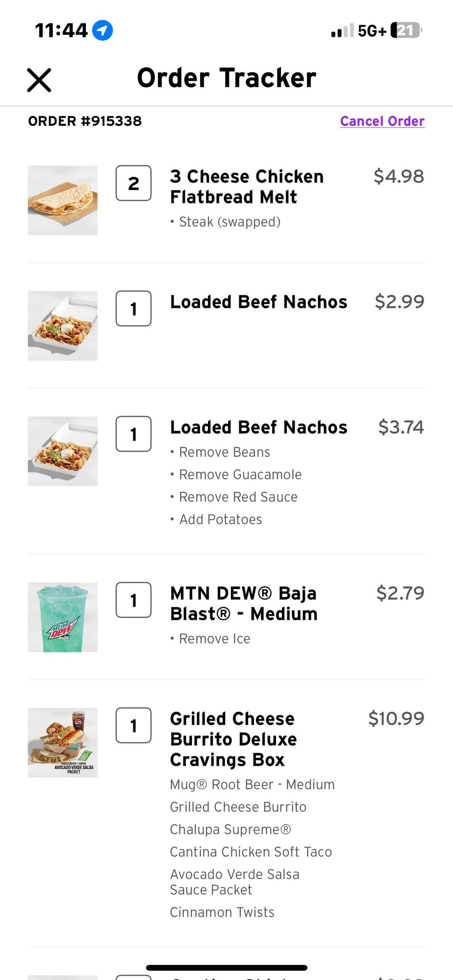Tap quantity box for $2.99 Loaded Beef Nachos
453x980 pixels.
(133, 309)
